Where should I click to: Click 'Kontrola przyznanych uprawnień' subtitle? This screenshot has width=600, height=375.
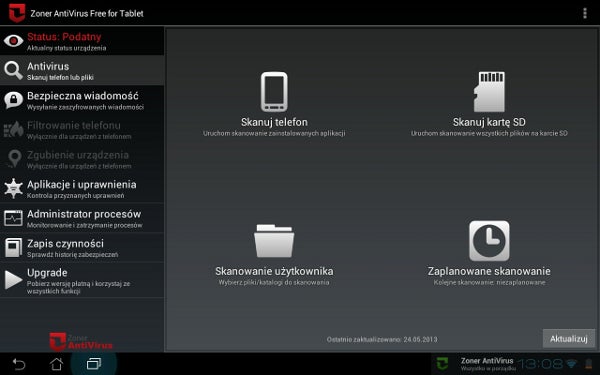(x=75, y=196)
